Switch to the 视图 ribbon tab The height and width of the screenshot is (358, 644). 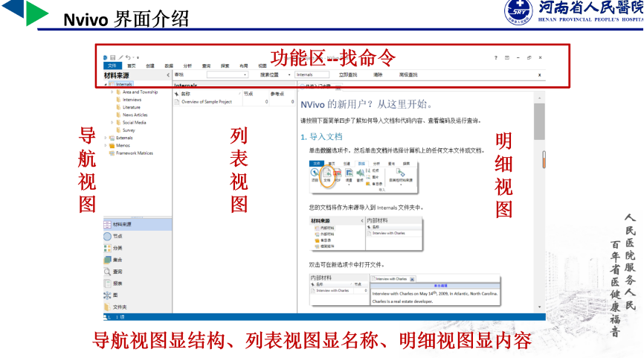(x=262, y=65)
